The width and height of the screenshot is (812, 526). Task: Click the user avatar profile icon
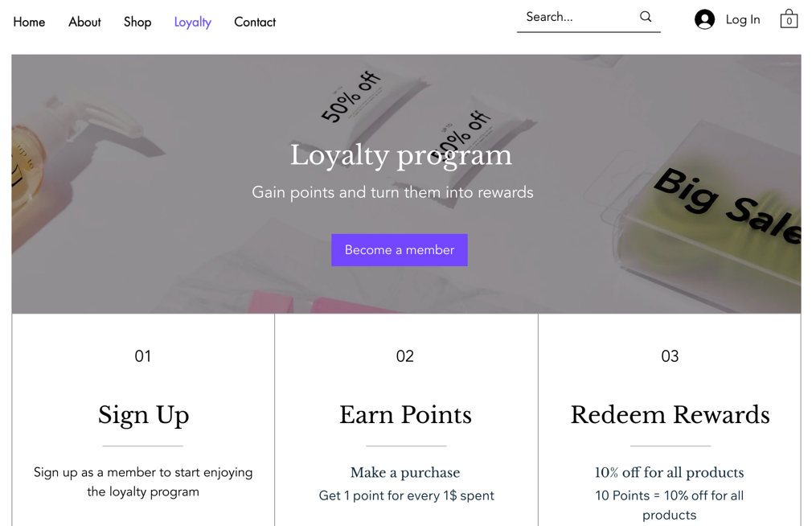tap(704, 19)
